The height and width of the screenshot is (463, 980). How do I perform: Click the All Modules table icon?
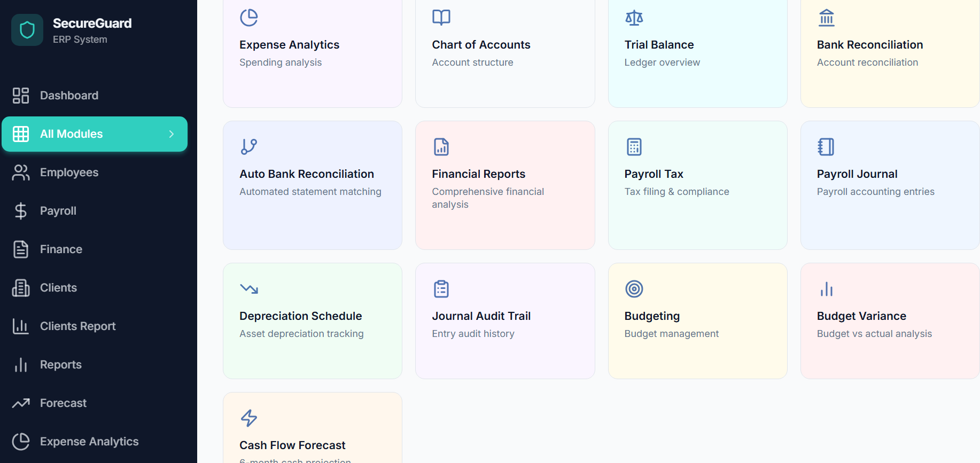[x=21, y=134]
